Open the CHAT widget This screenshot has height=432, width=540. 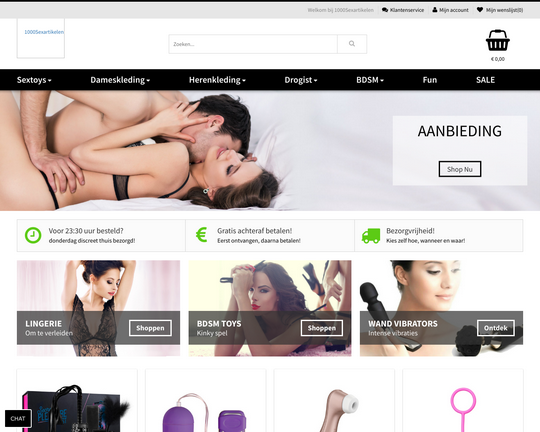pos(18,419)
